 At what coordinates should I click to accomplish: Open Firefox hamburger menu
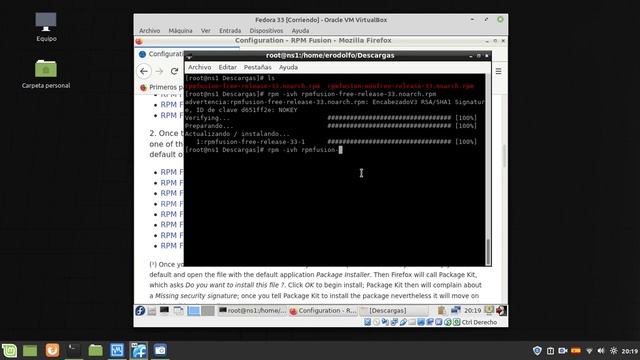click(x=498, y=71)
